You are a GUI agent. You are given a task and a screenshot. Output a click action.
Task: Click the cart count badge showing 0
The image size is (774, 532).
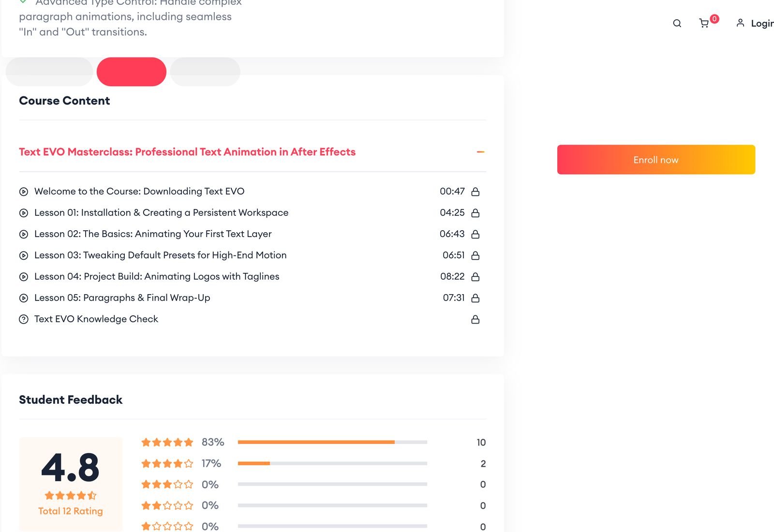tap(714, 19)
